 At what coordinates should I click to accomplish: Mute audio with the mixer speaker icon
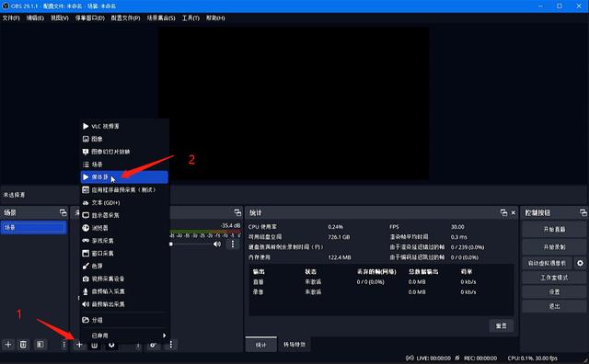[x=217, y=245]
